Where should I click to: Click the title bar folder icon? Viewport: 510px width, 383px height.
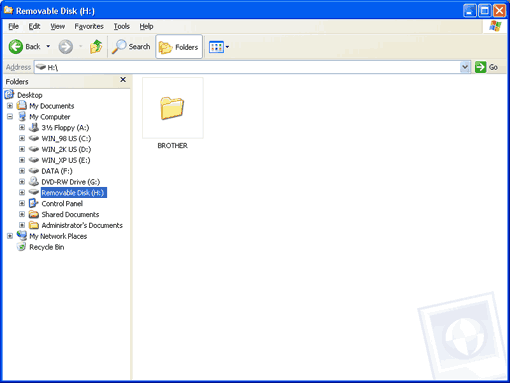coord(8,10)
